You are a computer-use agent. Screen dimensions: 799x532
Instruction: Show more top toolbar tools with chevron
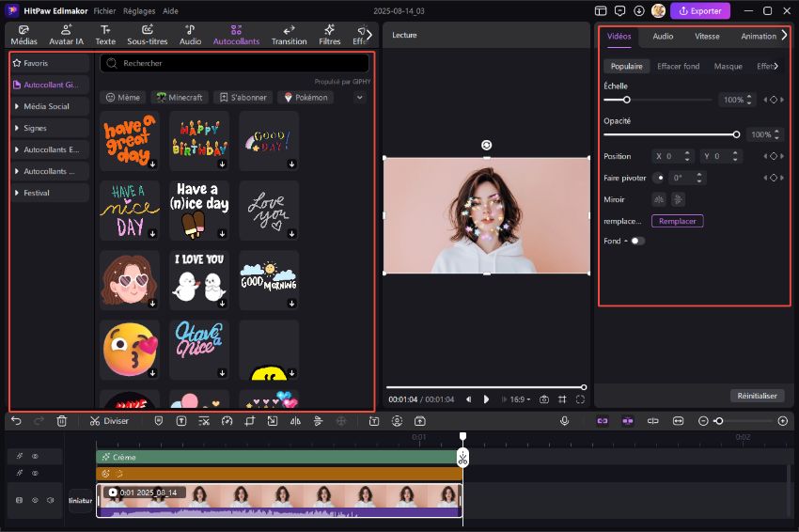(x=369, y=35)
